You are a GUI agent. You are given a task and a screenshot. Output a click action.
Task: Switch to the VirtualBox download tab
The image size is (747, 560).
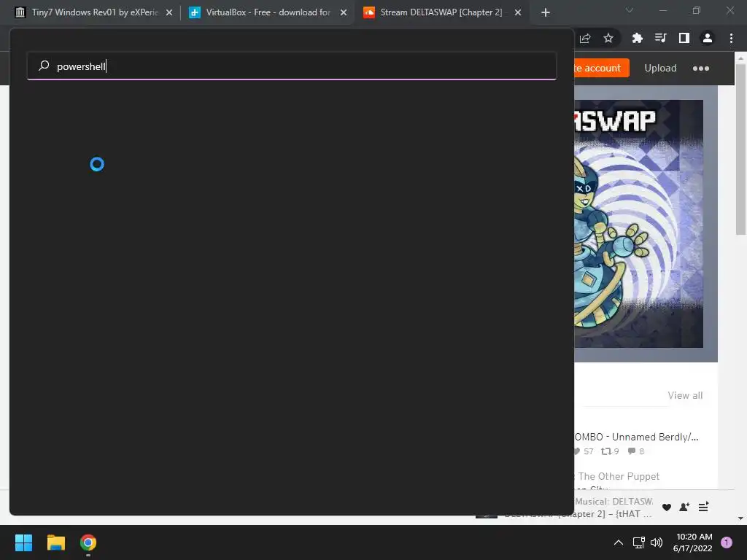tap(268, 12)
